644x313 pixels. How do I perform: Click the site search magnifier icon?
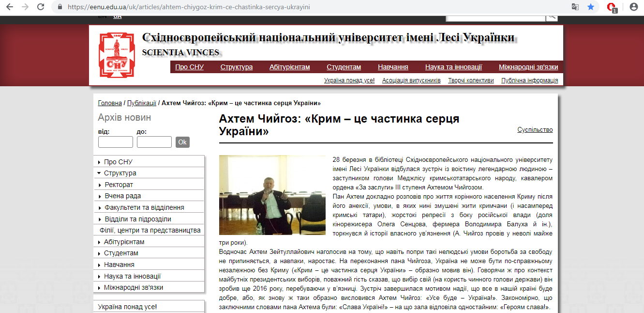552,17
